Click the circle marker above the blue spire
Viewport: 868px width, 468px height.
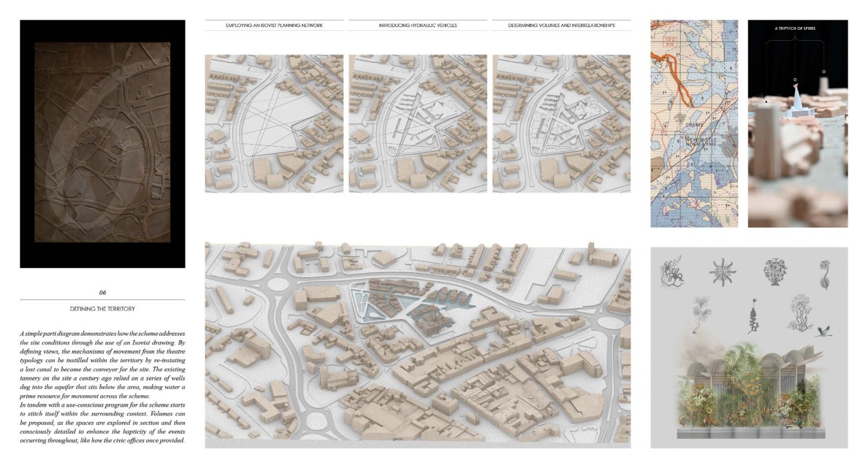[795, 80]
